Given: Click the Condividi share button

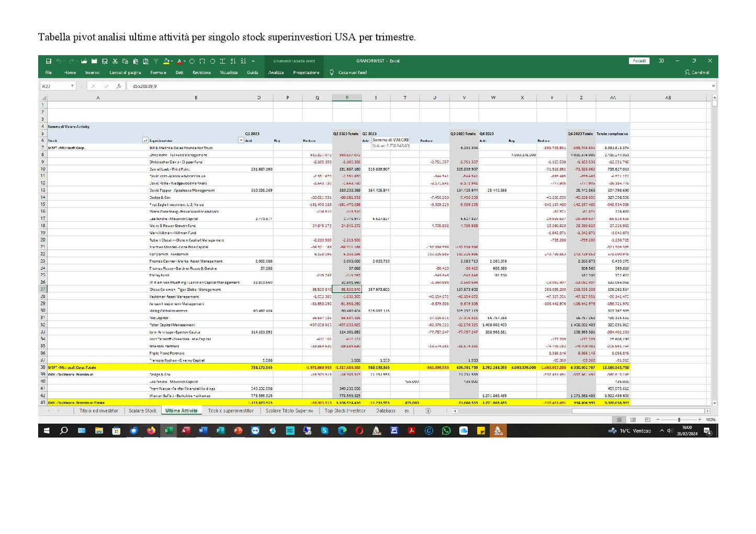Looking at the screenshot, I should (697, 73).
